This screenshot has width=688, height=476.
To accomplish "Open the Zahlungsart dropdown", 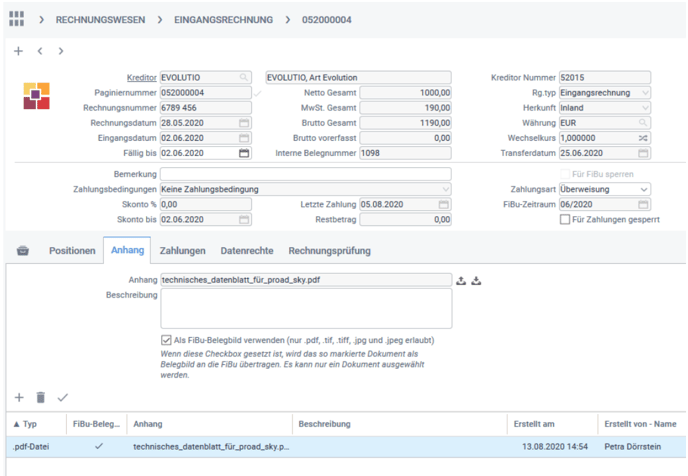I will coord(644,189).
